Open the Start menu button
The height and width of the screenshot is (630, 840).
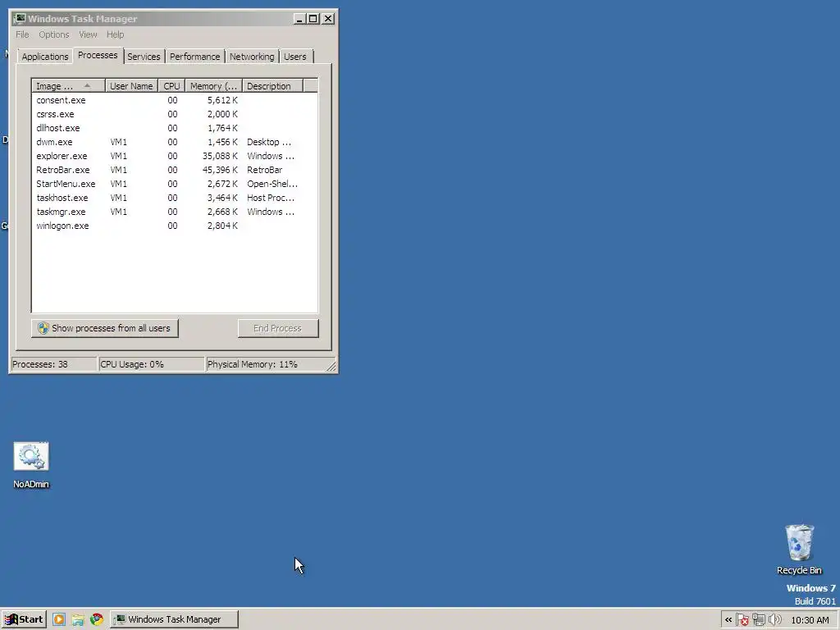tap(24, 619)
